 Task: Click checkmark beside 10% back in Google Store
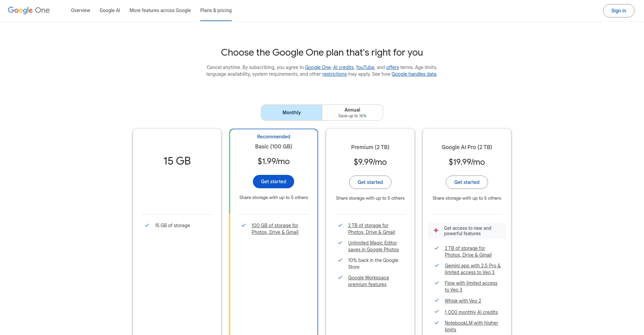[x=340, y=260]
